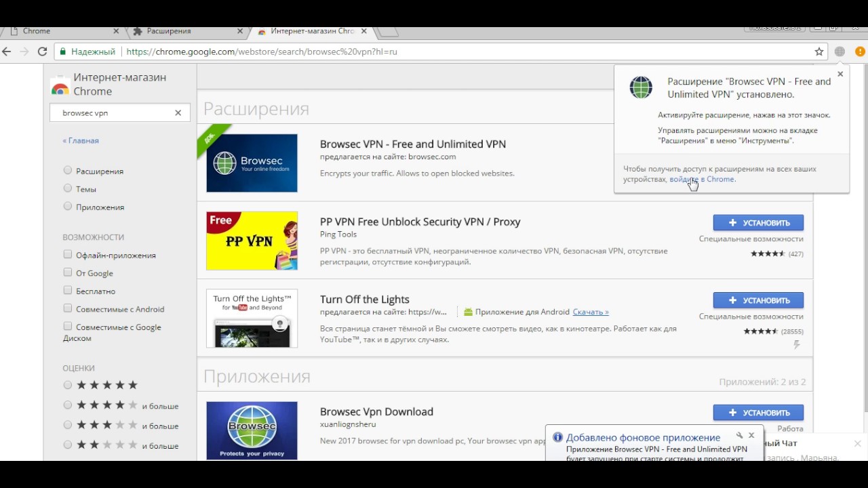Select the Темы radio filter
This screenshot has width=868, height=488.
coord(67,188)
